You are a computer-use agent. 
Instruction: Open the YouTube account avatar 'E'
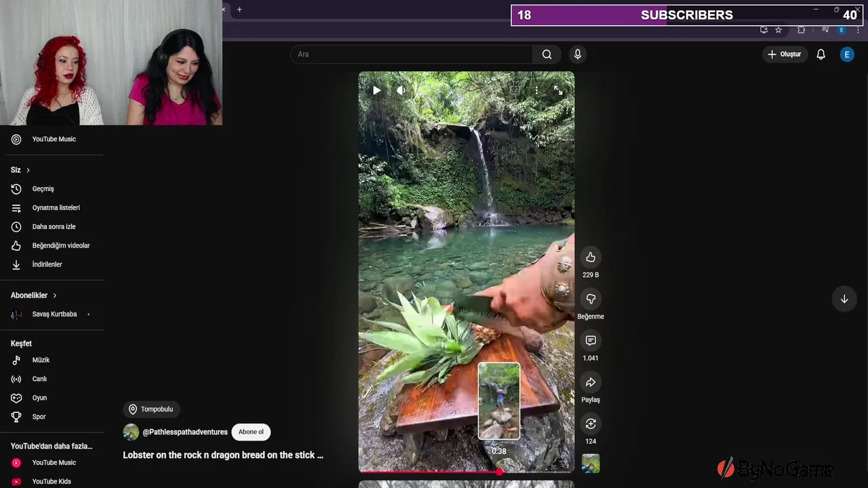coord(847,54)
